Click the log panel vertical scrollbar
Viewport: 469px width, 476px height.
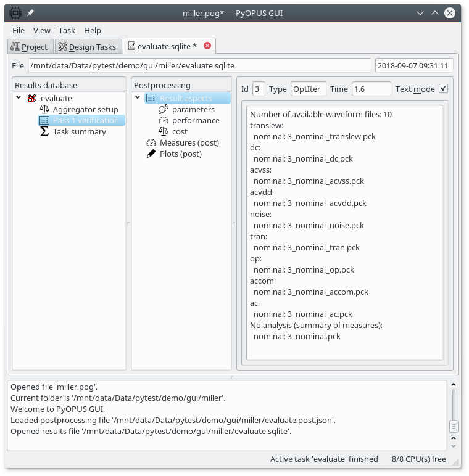454,424
